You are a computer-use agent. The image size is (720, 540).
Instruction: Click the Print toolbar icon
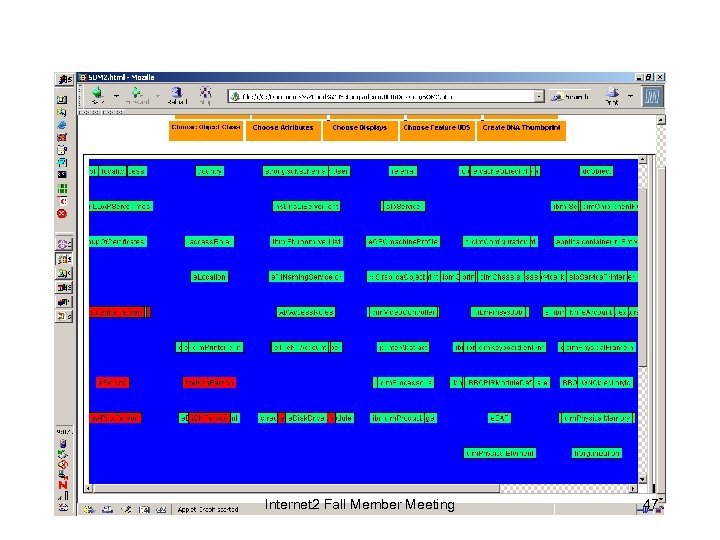coord(612,96)
